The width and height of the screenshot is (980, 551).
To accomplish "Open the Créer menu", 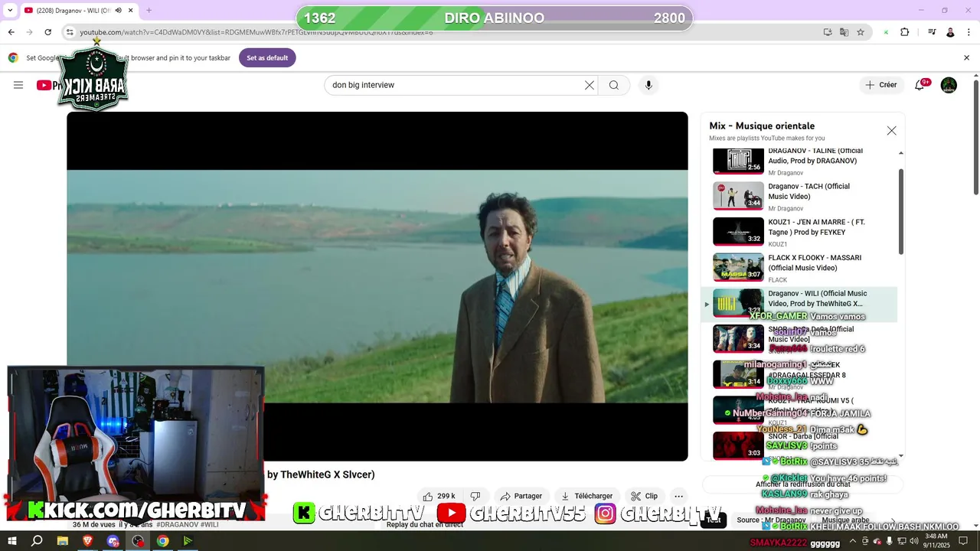I will pyautogui.click(x=880, y=85).
